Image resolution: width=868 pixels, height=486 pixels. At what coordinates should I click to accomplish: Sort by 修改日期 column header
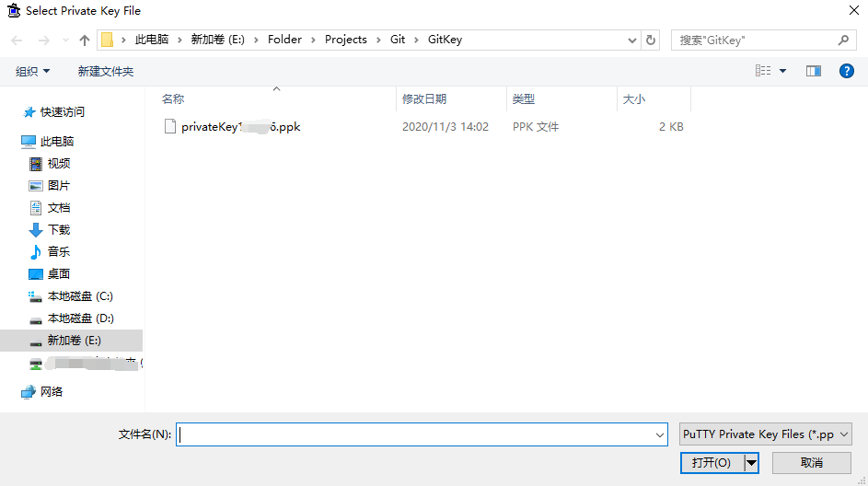click(x=424, y=99)
